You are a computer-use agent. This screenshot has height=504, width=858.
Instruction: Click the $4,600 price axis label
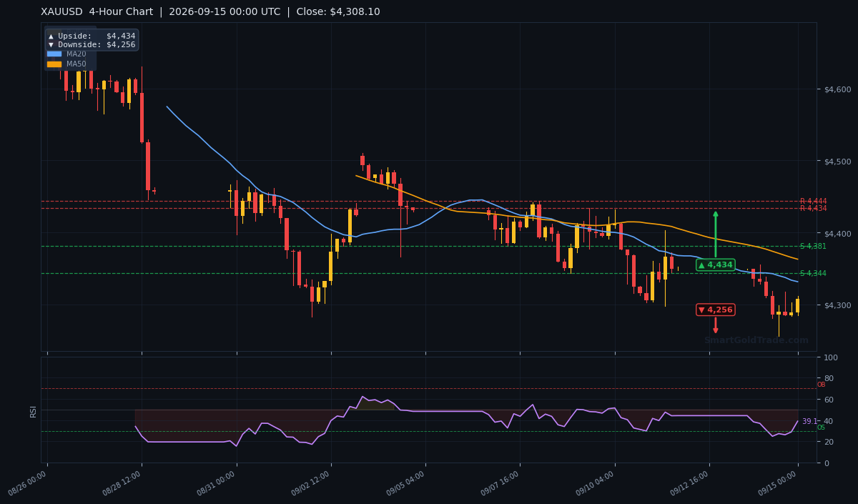(837, 89)
